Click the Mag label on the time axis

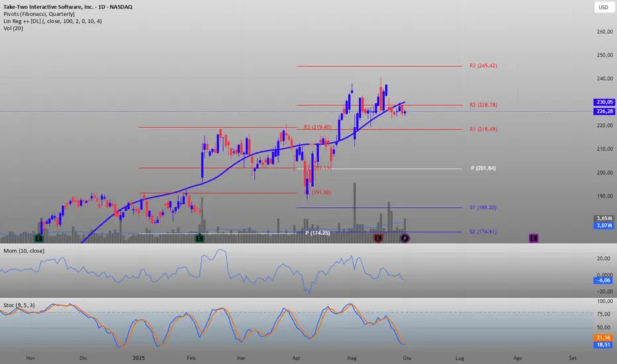(x=352, y=358)
